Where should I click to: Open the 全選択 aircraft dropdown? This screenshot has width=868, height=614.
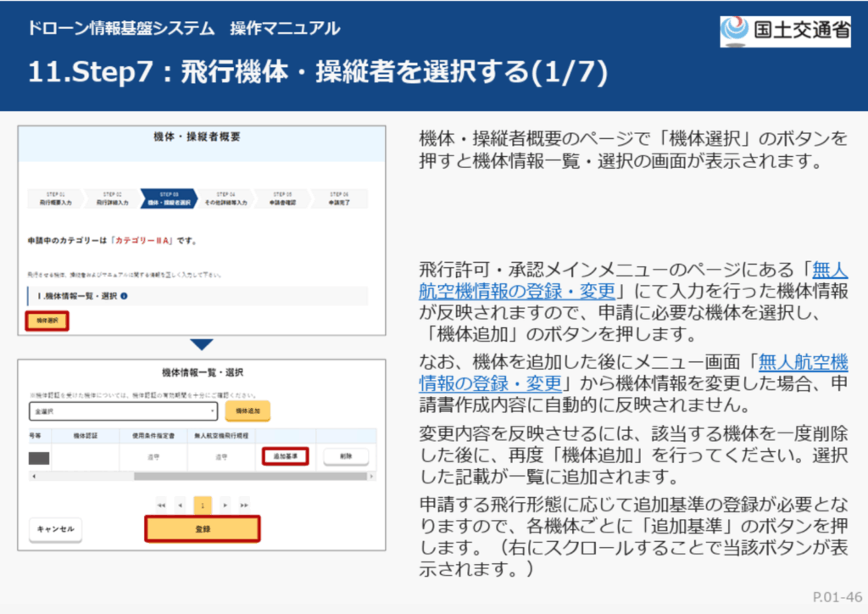tap(123, 410)
